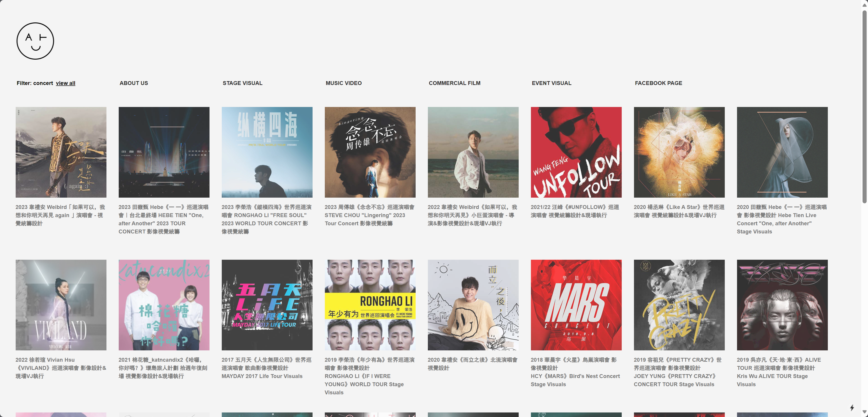Select the MUSIC VIDEO menu item

click(343, 83)
